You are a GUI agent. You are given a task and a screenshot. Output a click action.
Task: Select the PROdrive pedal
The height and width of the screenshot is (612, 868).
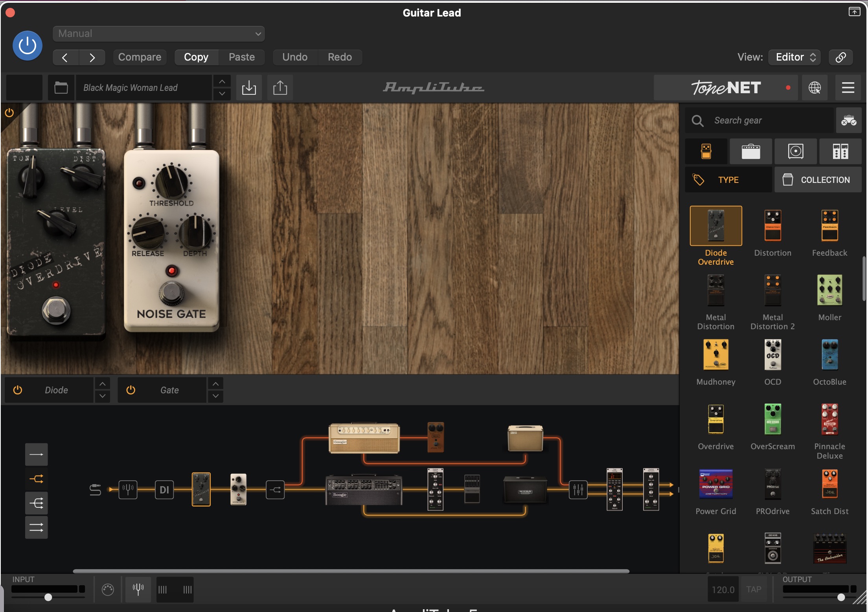[772, 484]
